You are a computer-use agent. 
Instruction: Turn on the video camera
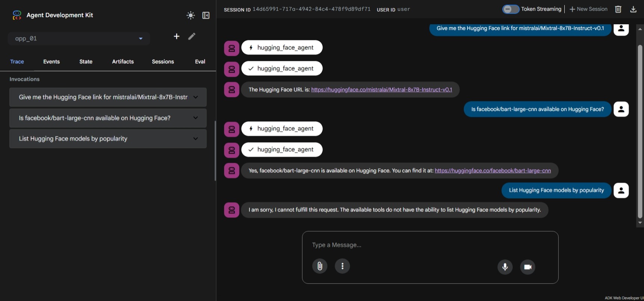tap(528, 267)
